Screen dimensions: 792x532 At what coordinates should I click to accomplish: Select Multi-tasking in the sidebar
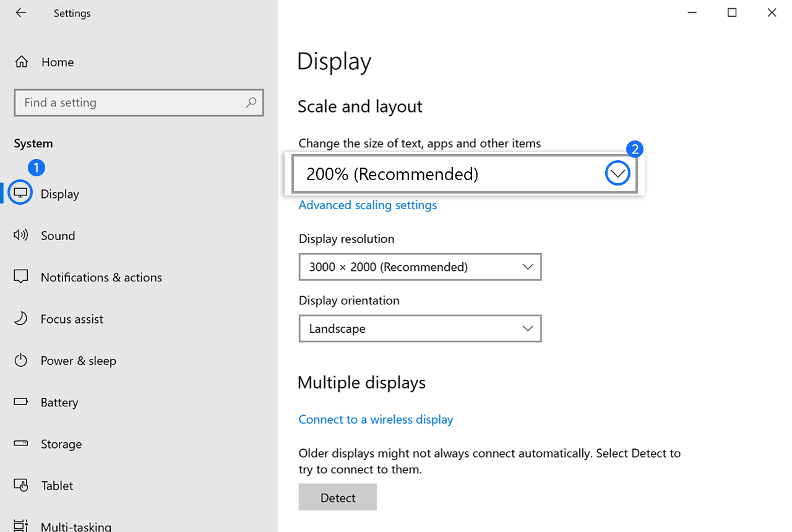pos(75,526)
